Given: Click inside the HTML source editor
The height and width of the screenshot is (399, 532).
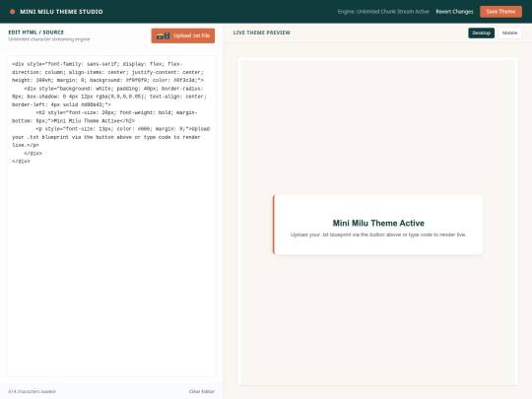Looking at the screenshot, I should coord(111,216).
